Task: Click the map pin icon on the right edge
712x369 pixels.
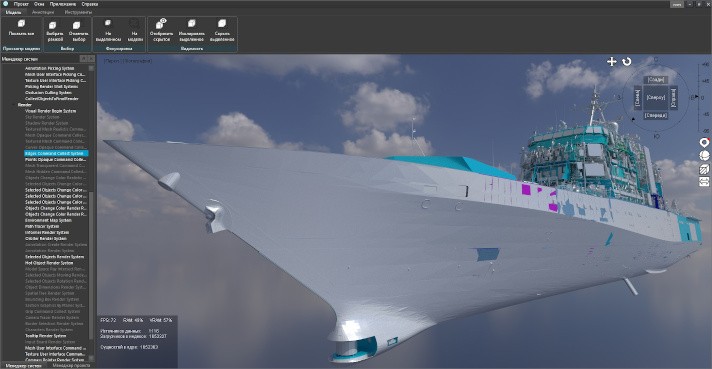Action: tap(704, 143)
